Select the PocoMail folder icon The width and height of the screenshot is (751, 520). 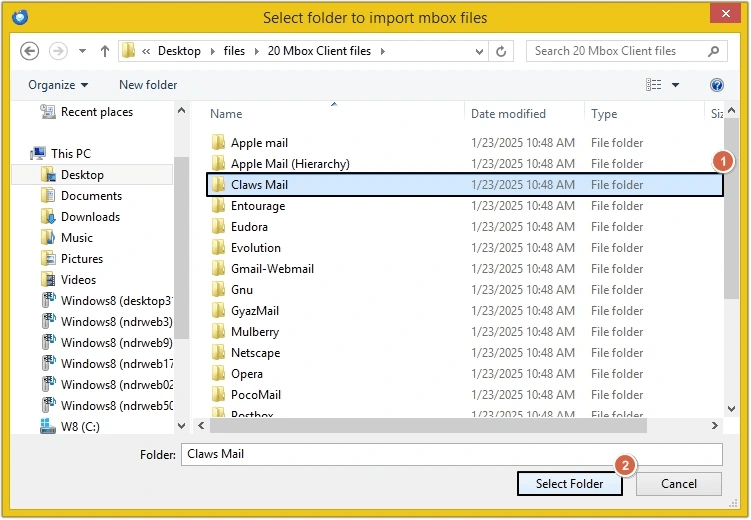(x=218, y=395)
